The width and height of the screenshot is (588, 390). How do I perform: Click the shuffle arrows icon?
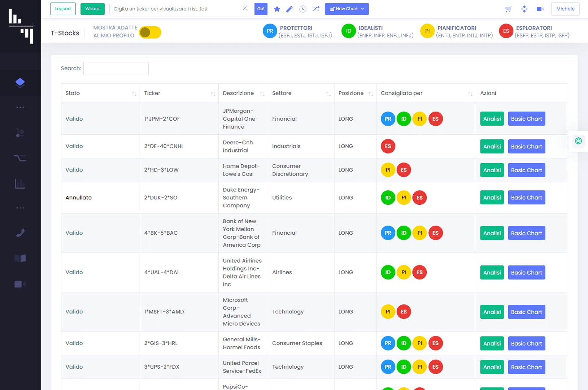pyautogui.click(x=316, y=9)
